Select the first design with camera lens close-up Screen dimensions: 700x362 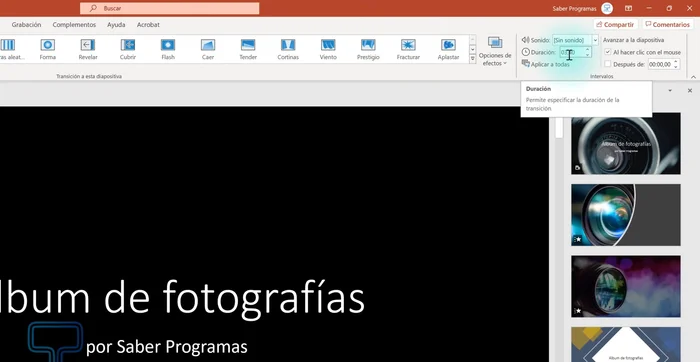(626, 143)
